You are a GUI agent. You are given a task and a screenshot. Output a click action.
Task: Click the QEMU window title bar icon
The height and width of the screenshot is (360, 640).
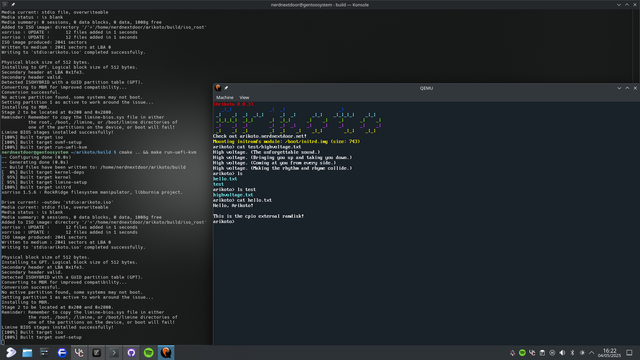[x=218, y=88]
